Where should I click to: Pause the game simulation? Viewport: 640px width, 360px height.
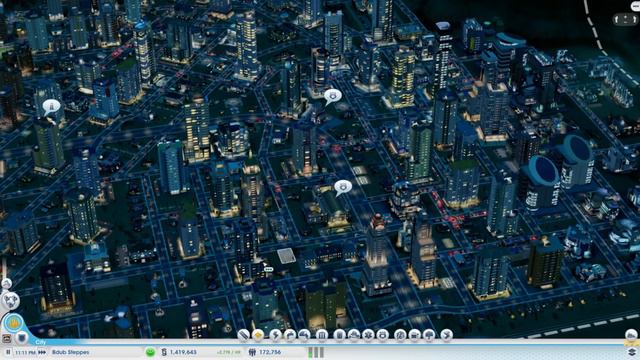click(8, 352)
